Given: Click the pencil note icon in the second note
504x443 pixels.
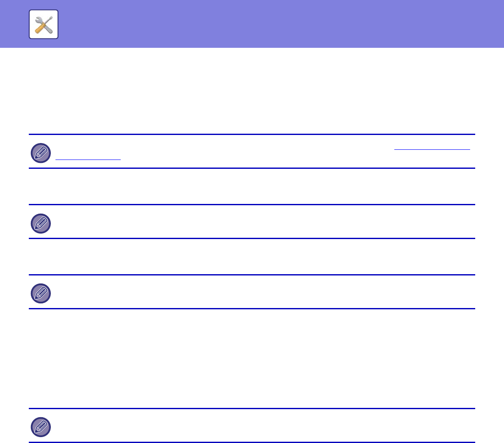Looking at the screenshot, I should 41,223.
